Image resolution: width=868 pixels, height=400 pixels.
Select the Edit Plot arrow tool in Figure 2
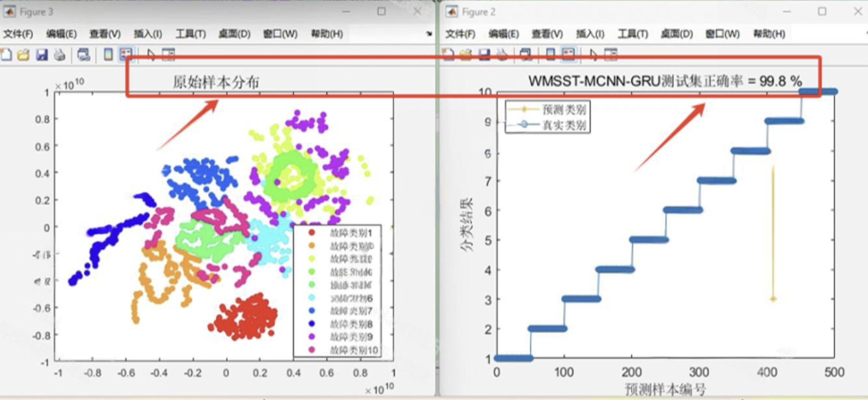click(594, 55)
